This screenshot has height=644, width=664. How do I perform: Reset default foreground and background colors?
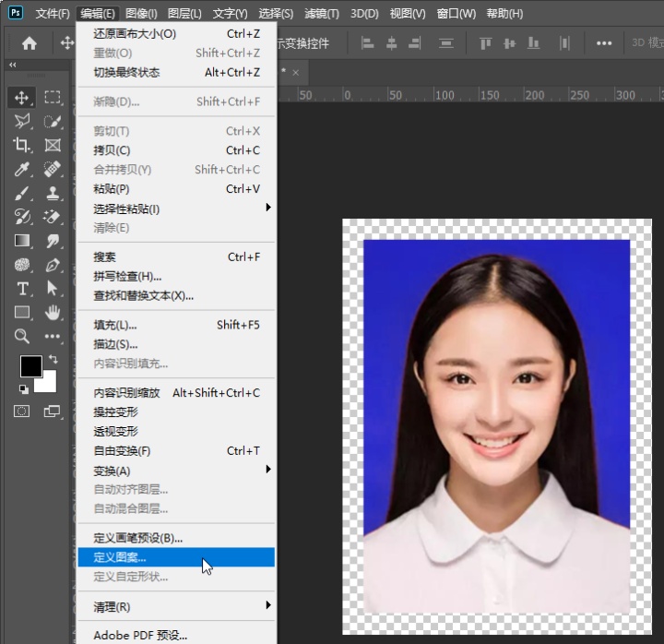24,389
